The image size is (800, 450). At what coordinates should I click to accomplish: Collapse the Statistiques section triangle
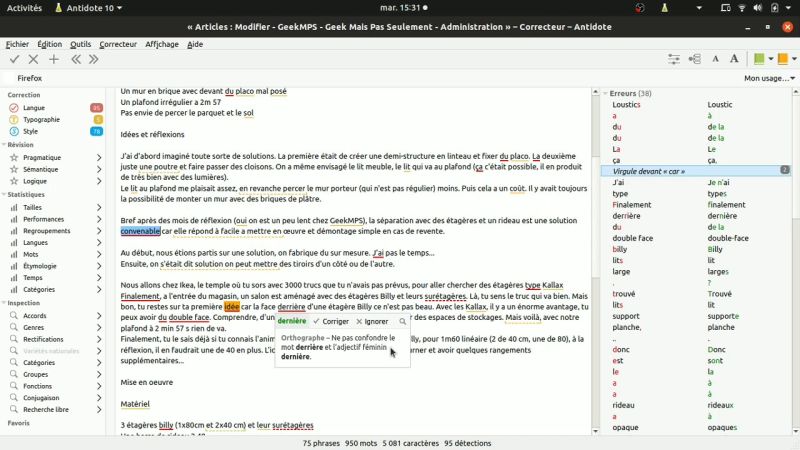pyautogui.click(x=4, y=194)
